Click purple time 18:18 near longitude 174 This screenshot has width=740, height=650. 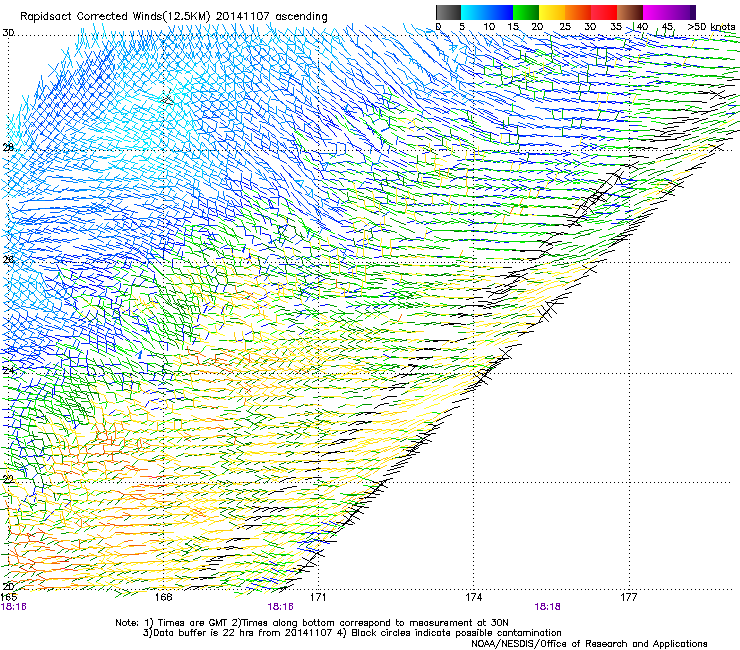(x=547, y=607)
